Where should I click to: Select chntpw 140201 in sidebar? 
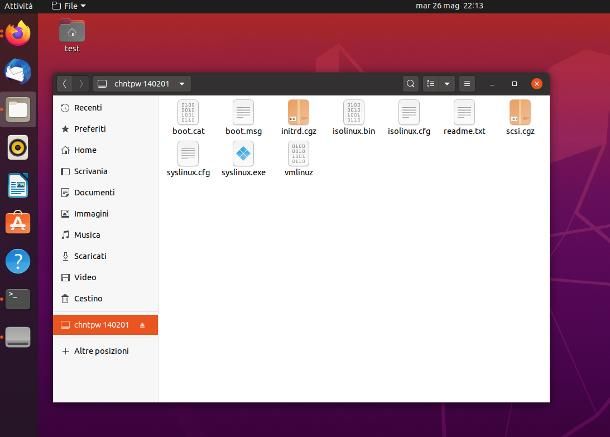(x=106, y=325)
